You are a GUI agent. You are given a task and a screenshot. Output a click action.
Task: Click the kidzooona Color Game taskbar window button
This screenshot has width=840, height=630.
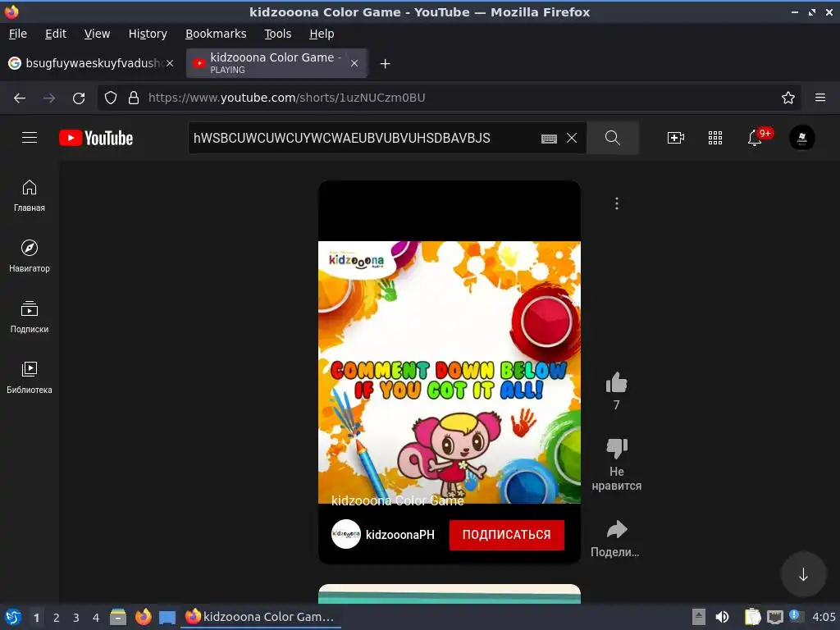pos(260,617)
